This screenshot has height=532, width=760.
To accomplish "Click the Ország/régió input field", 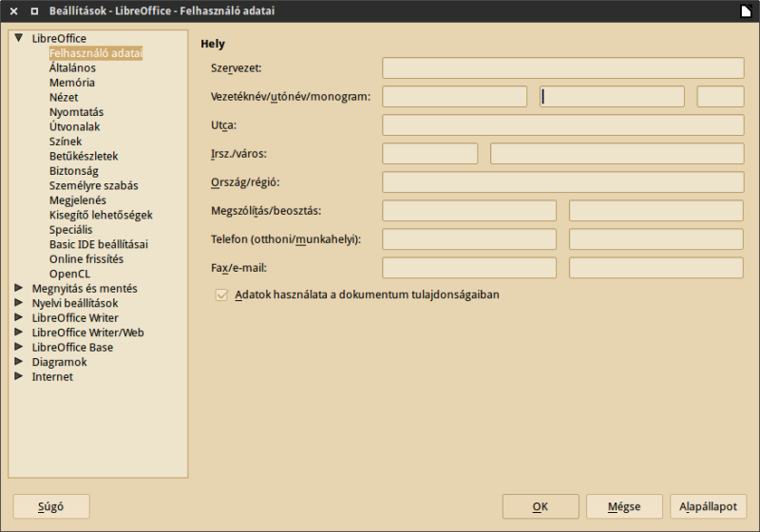I will [x=562, y=182].
